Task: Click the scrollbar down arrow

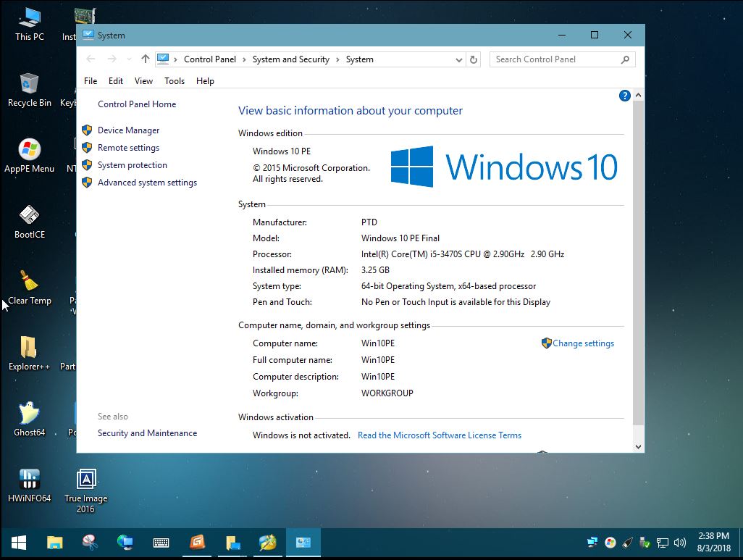Action: [638, 447]
